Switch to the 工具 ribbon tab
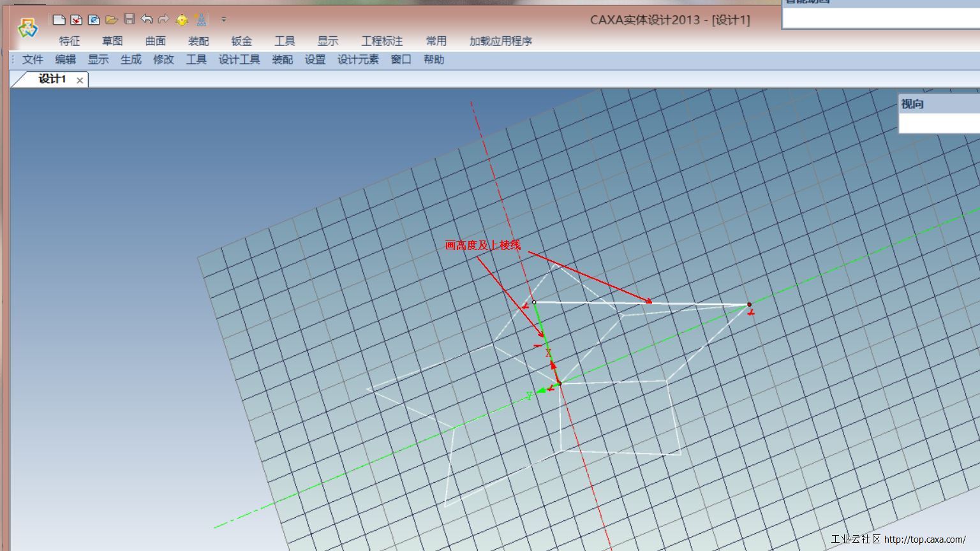This screenshot has height=551, width=980. (285, 41)
